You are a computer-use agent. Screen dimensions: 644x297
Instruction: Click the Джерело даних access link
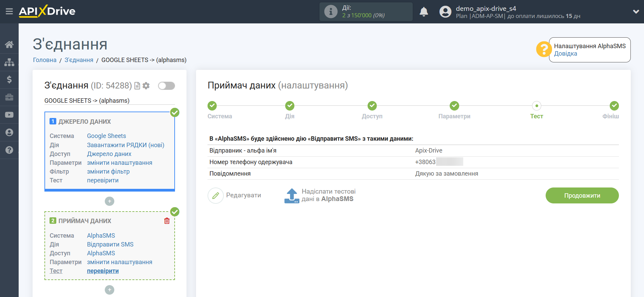(x=109, y=154)
